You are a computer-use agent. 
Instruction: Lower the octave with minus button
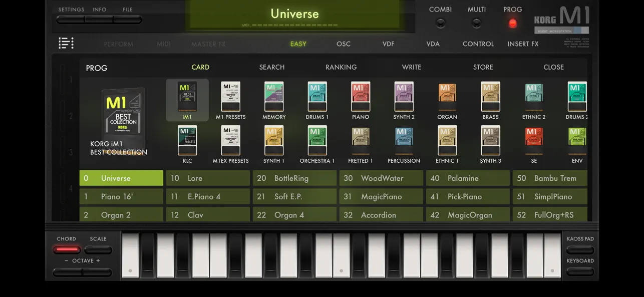point(68,272)
